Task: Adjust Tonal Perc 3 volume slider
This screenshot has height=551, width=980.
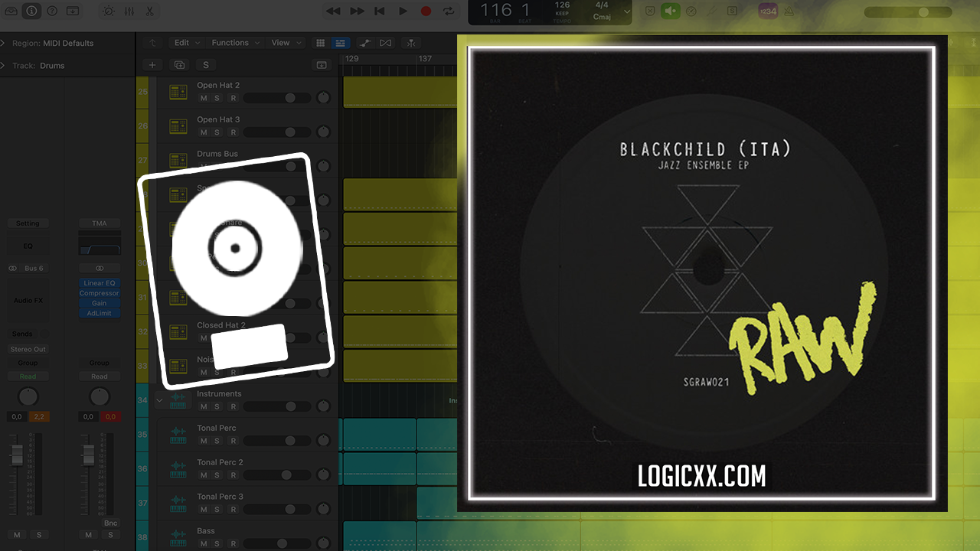Action: [277, 509]
